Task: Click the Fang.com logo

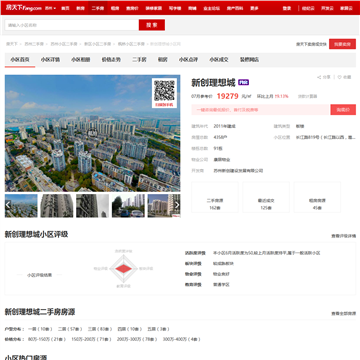Action: tap(24, 7)
